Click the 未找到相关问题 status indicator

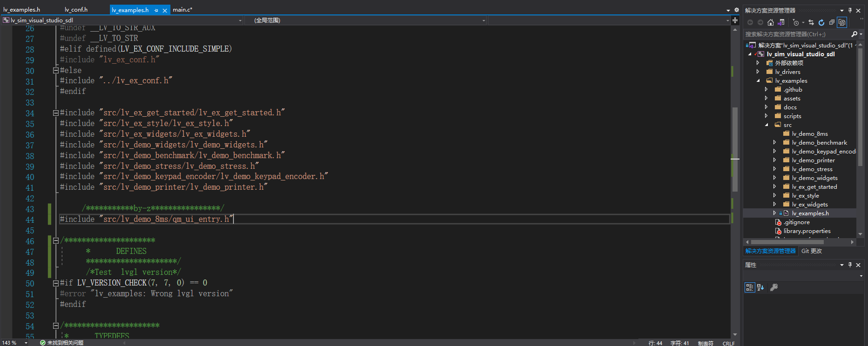tap(61, 343)
